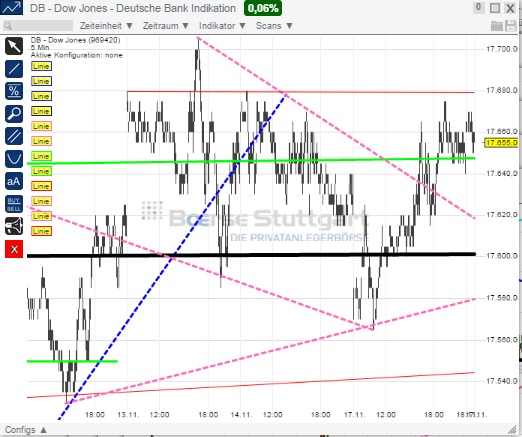Viewport: 522px width, 437px height.
Task: Choose the percent retracement tool
Action: click(14, 91)
